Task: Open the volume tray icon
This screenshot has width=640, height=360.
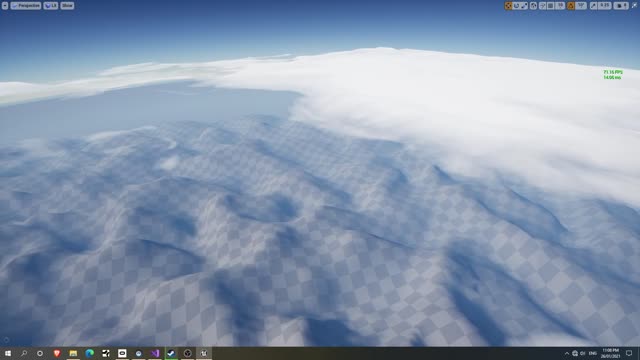Action: (x=583, y=353)
